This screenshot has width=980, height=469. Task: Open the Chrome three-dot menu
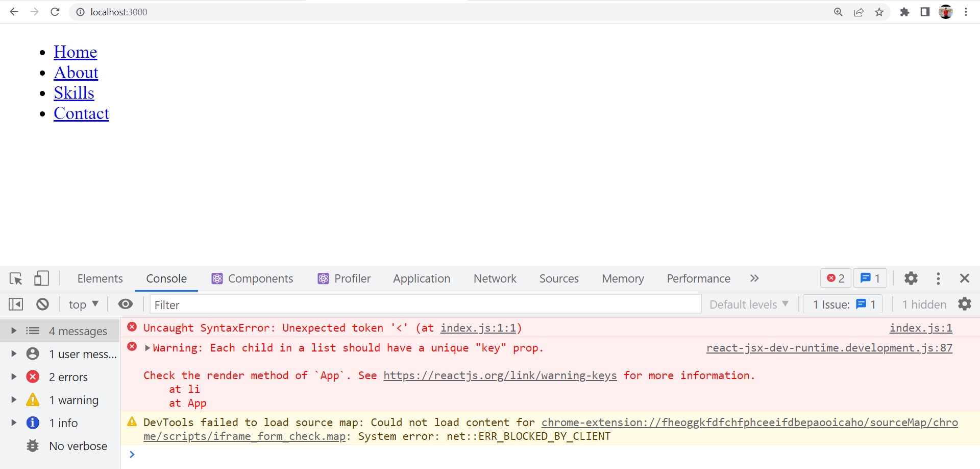point(966,12)
